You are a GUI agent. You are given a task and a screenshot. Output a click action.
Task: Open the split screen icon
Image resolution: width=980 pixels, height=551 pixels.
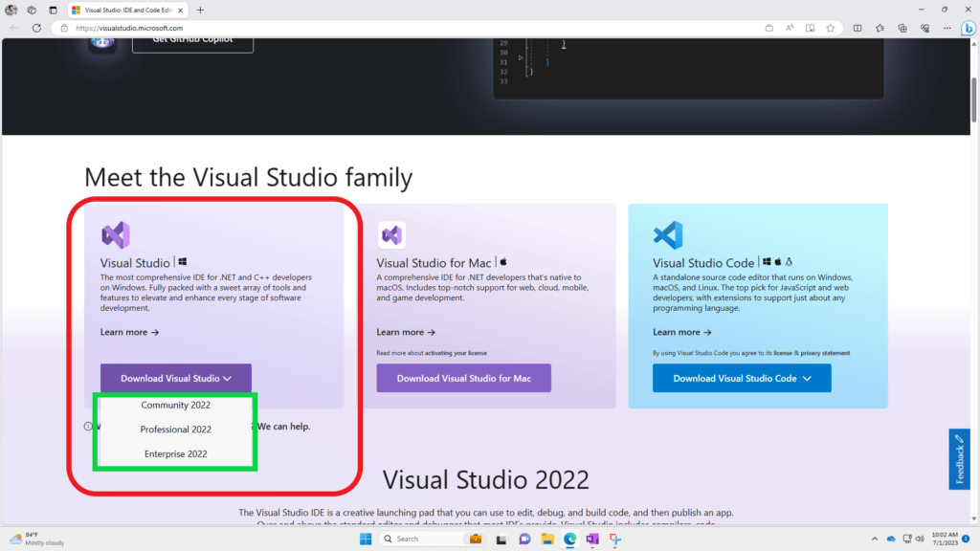857,28
